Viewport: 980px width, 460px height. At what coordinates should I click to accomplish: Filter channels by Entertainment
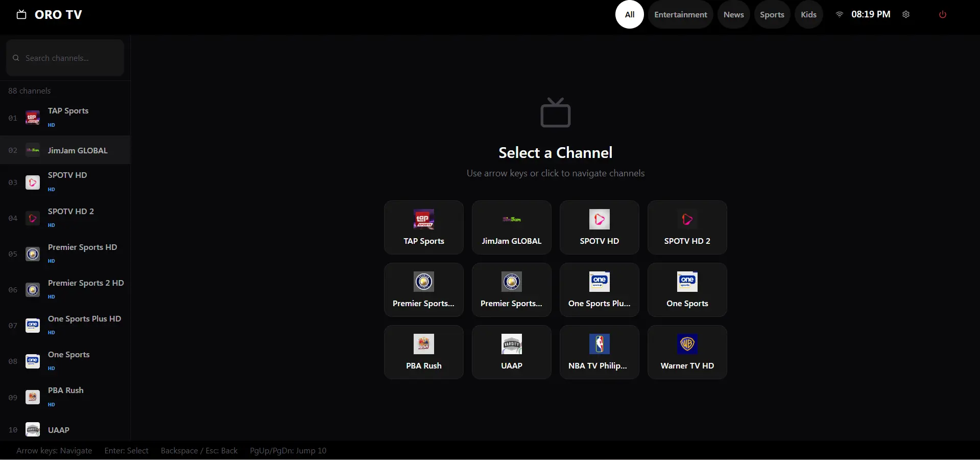[x=681, y=14]
